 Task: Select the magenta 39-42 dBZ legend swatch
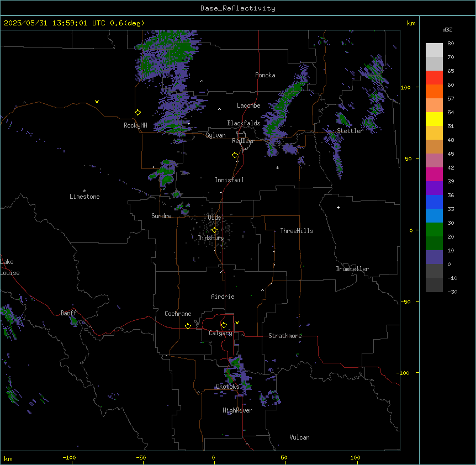click(434, 175)
